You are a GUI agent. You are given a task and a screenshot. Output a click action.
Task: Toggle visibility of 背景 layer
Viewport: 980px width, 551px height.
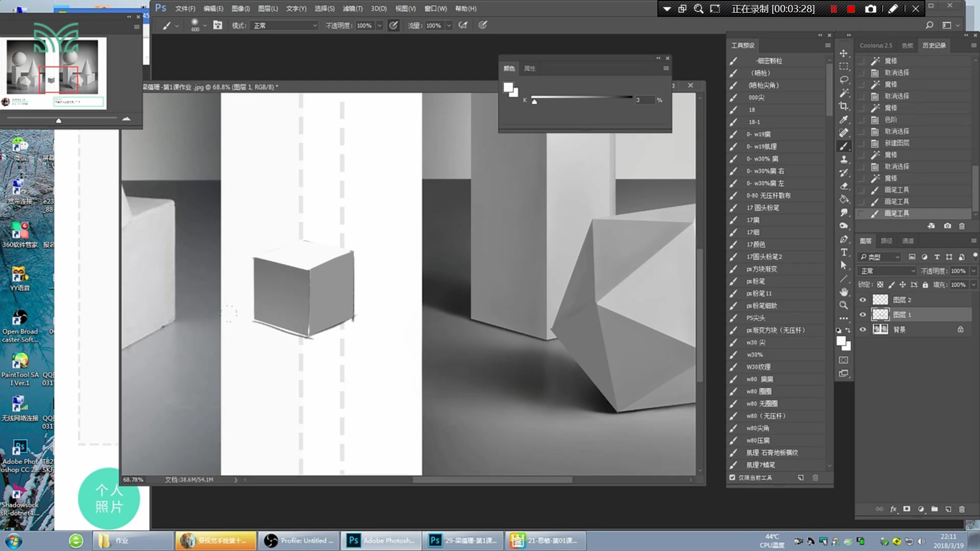point(863,330)
